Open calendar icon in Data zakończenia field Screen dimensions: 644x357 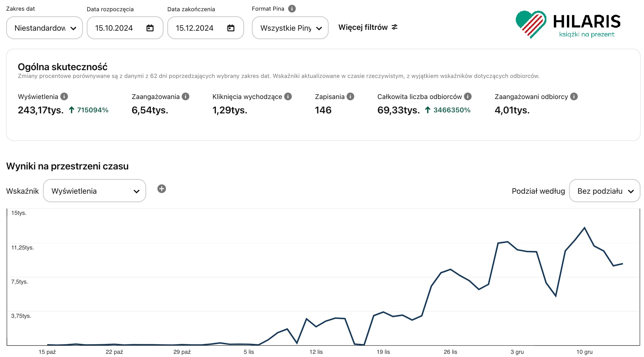pos(231,28)
